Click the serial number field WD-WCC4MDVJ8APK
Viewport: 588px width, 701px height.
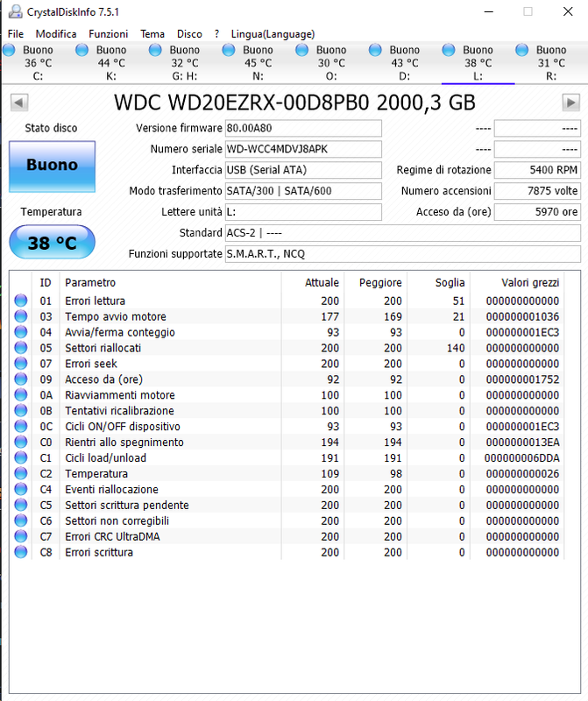click(x=303, y=149)
